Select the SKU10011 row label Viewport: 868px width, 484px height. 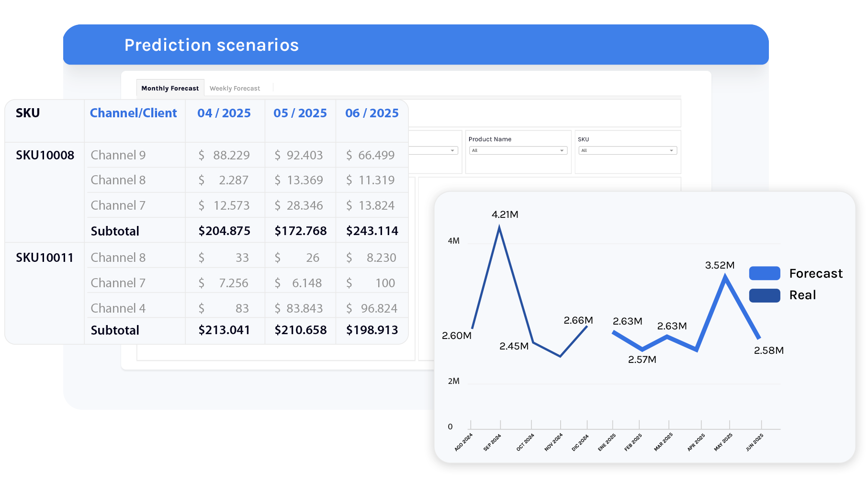(45, 258)
